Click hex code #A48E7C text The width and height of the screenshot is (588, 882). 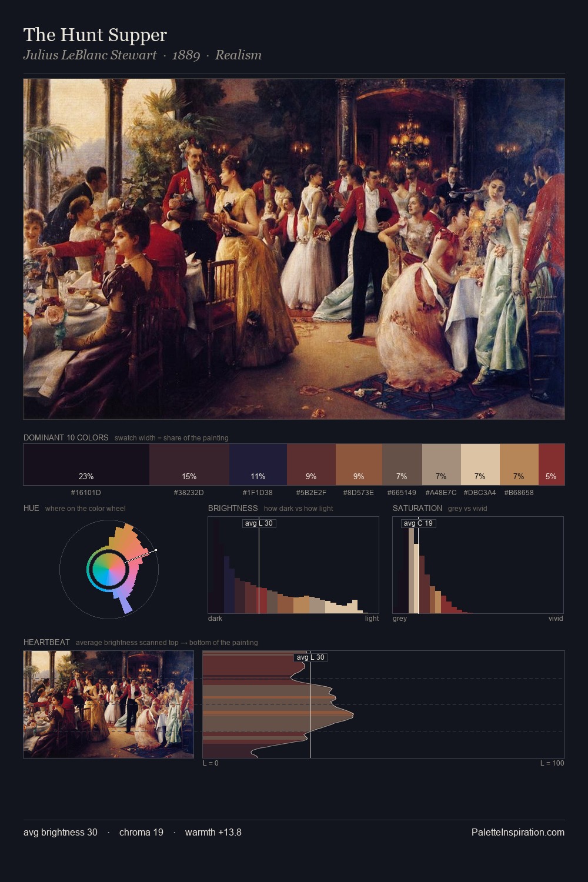(441, 493)
